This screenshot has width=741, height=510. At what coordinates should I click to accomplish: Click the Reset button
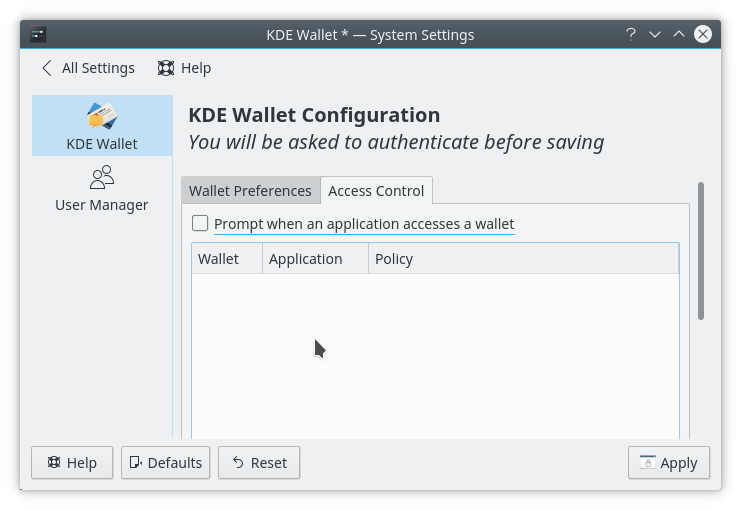(259, 463)
